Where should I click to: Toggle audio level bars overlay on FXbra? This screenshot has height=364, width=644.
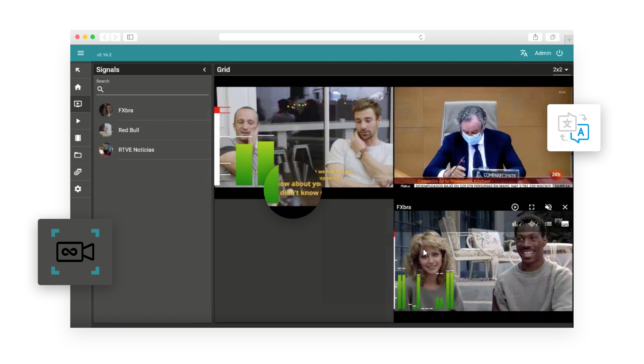(x=517, y=224)
